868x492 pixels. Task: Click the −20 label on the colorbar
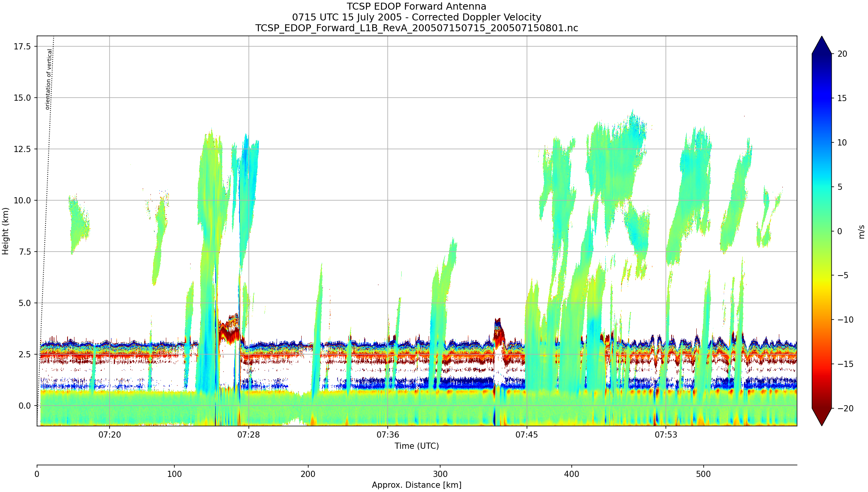tap(845, 409)
